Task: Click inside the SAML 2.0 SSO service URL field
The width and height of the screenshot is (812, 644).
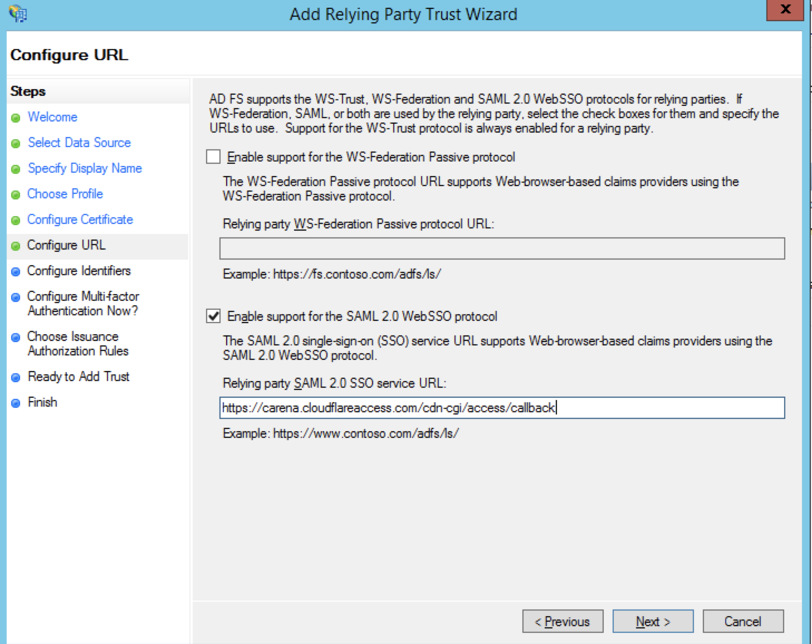Action: point(501,408)
